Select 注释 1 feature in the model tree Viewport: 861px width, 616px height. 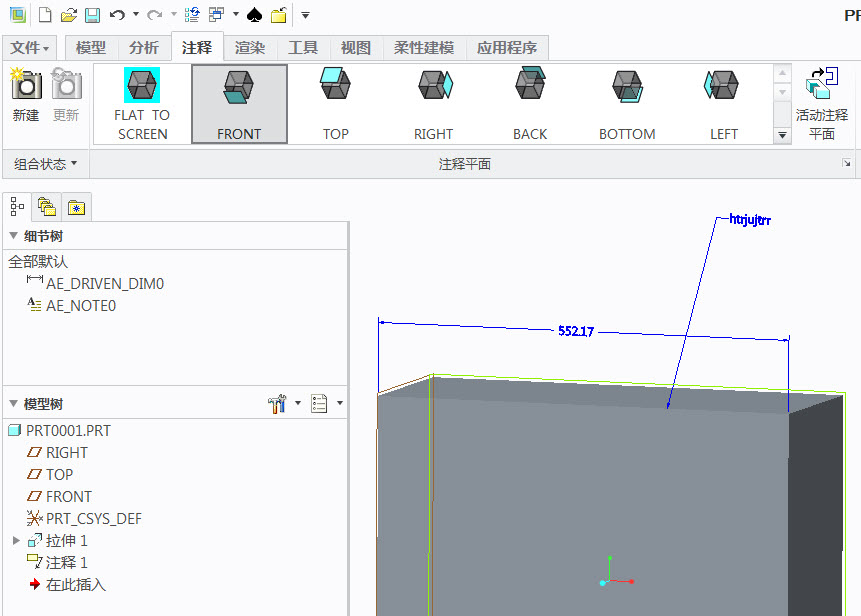click(x=57, y=562)
